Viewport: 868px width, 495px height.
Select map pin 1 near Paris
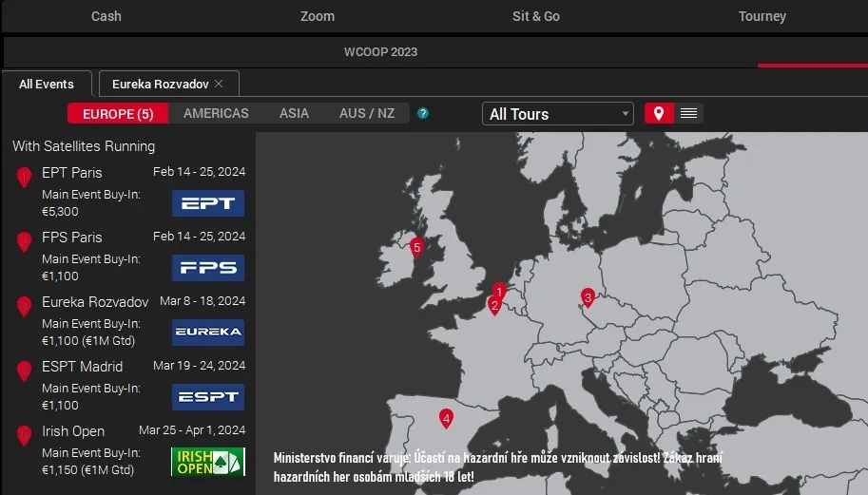pos(499,292)
